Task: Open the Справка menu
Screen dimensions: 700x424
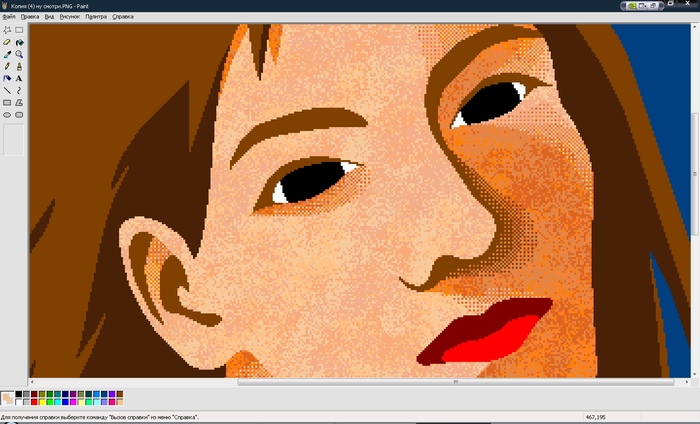Action: [122, 17]
